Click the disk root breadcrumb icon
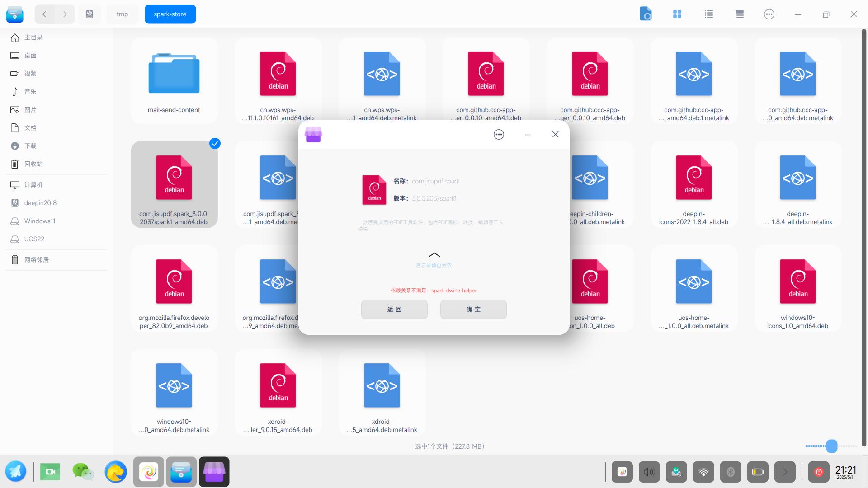The image size is (868, 488). 90,14
